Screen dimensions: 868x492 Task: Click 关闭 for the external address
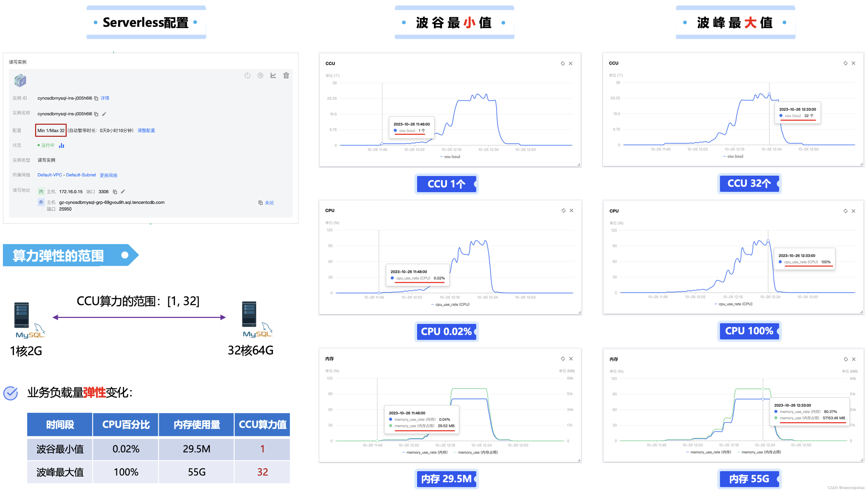pos(269,203)
